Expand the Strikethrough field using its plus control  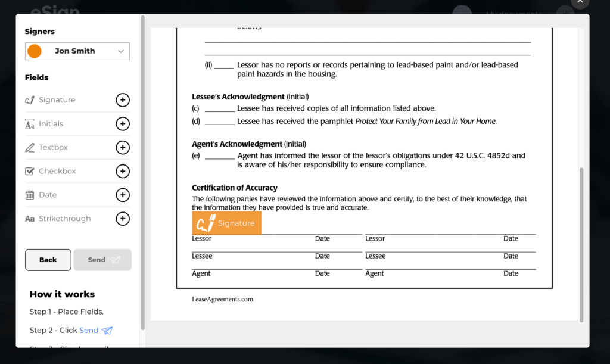[x=122, y=219]
